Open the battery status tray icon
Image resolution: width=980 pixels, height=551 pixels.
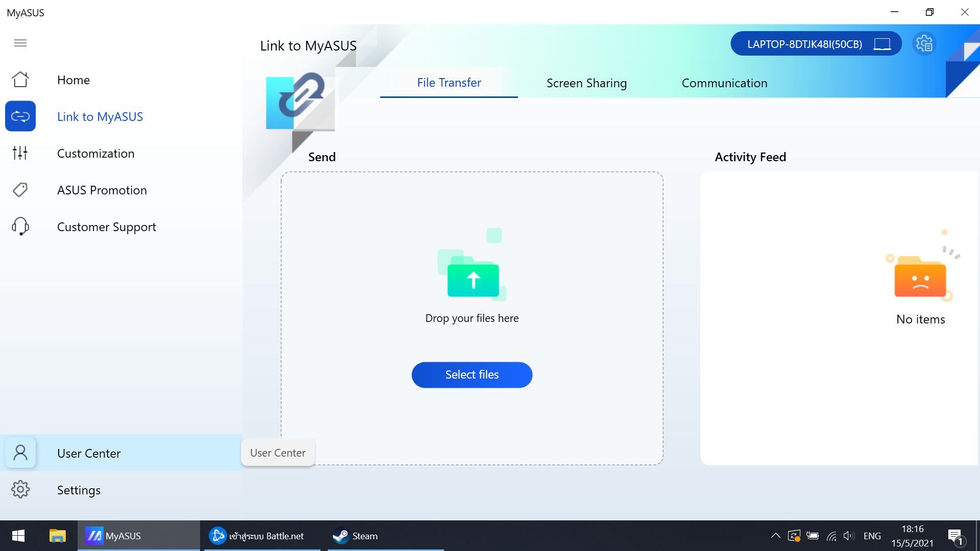pyautogui.click(x=813, y=536)
